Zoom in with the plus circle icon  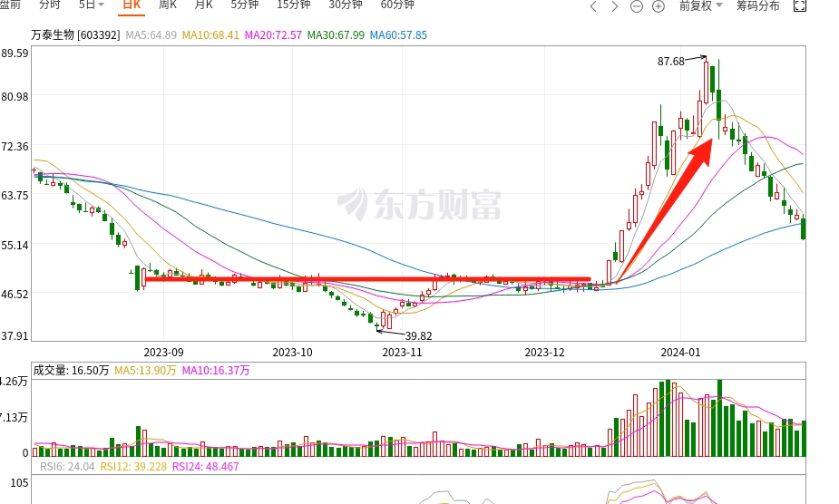659,6
